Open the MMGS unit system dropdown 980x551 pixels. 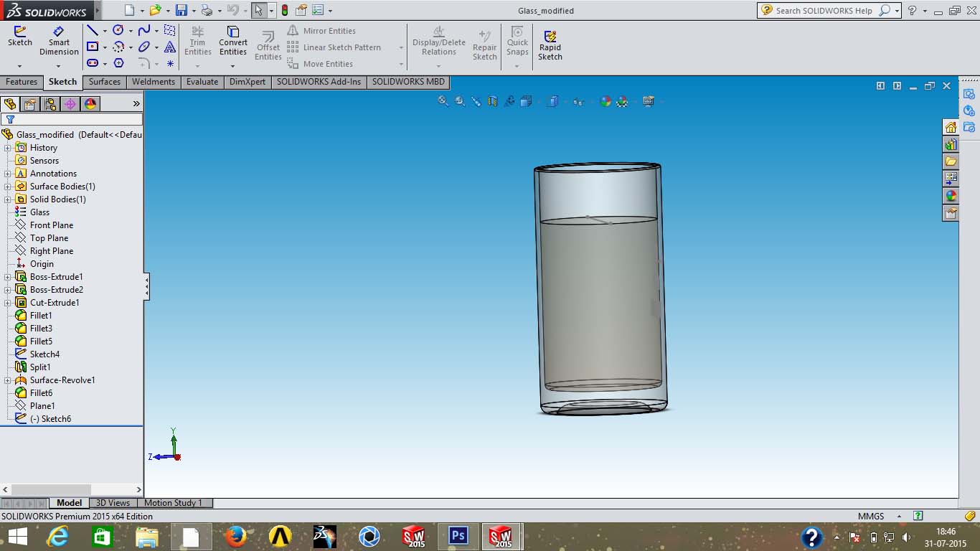pyautogui.click(x=899, y=517)
